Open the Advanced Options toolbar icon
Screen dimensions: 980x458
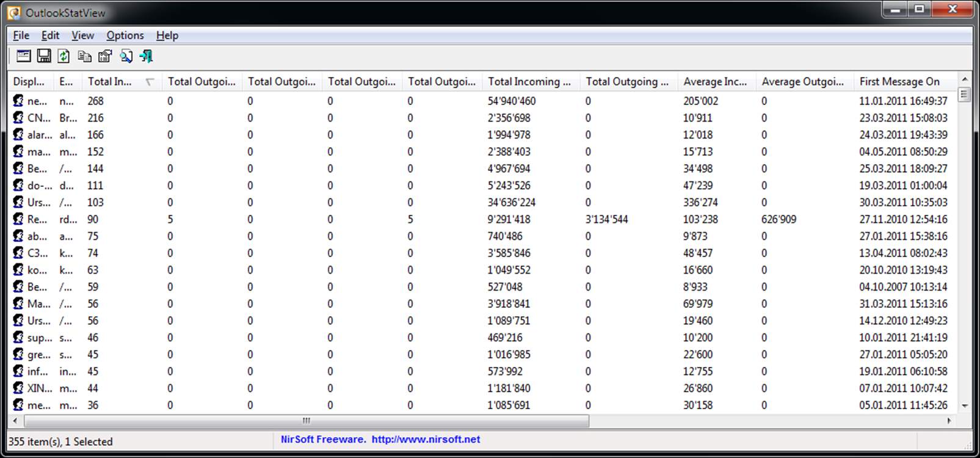pyautogui.click(x=24, y=56)
